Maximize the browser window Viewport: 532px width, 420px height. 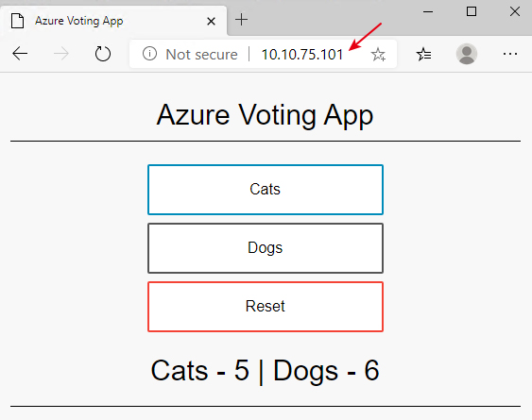tap(472, 11)
